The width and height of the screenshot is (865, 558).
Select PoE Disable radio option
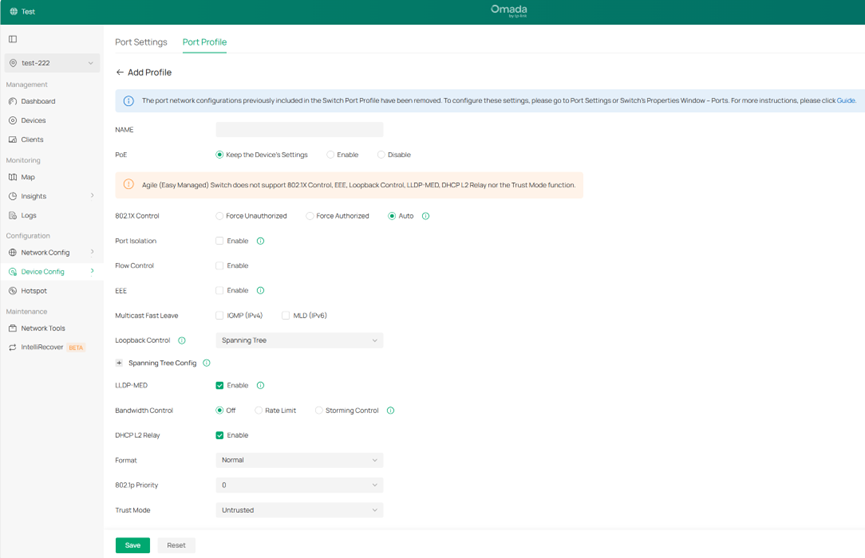[381, 155]
